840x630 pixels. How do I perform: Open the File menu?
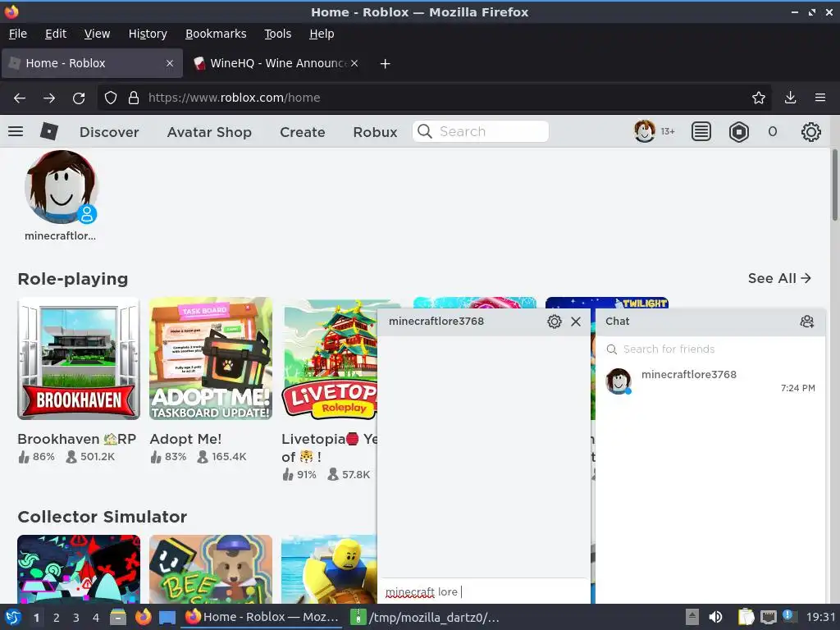(18, 34)
